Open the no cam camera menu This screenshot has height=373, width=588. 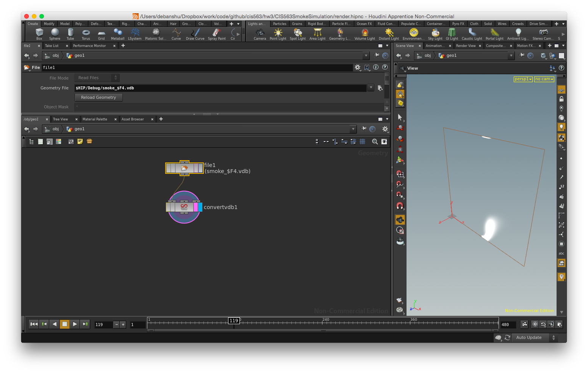point(544,79)
